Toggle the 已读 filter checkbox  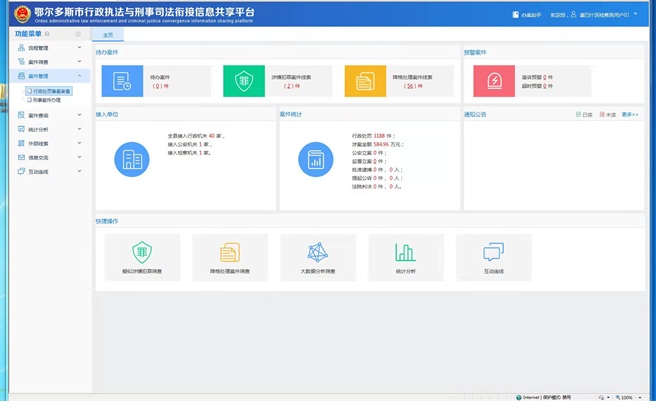(579, 114)
